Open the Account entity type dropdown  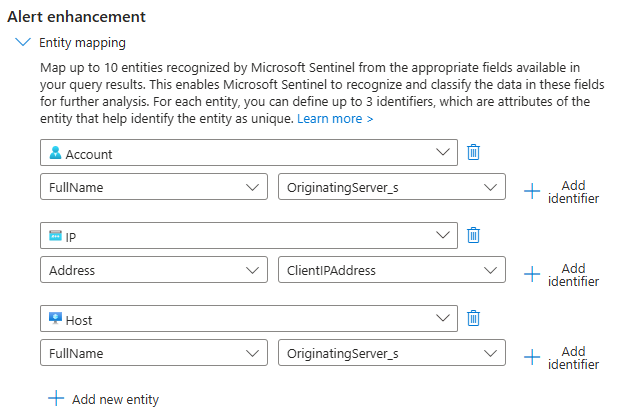tap(249, 153)
